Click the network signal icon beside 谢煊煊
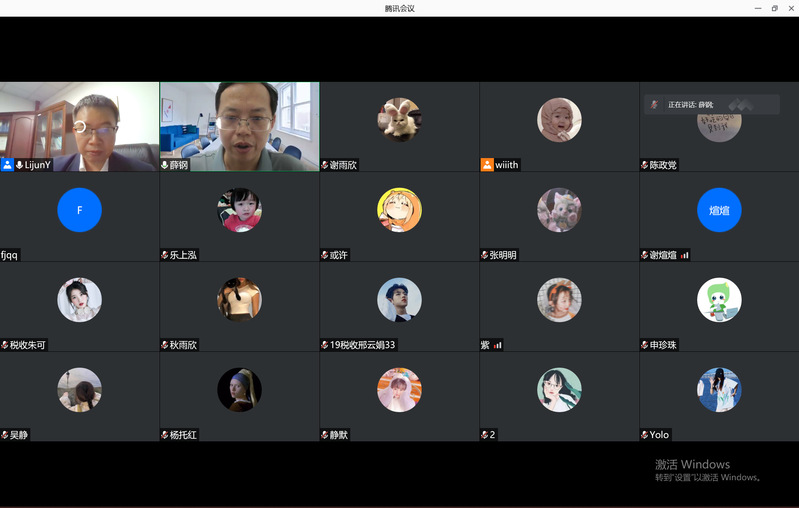 click(685, 255)
